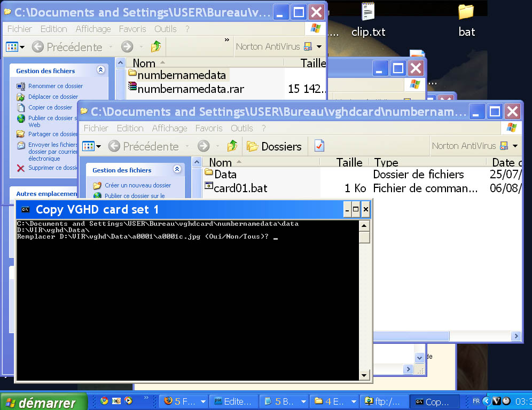Expand the Firefox taskbar group dropdown
This screenshot has height=410, width=532.
coord(203,401)
